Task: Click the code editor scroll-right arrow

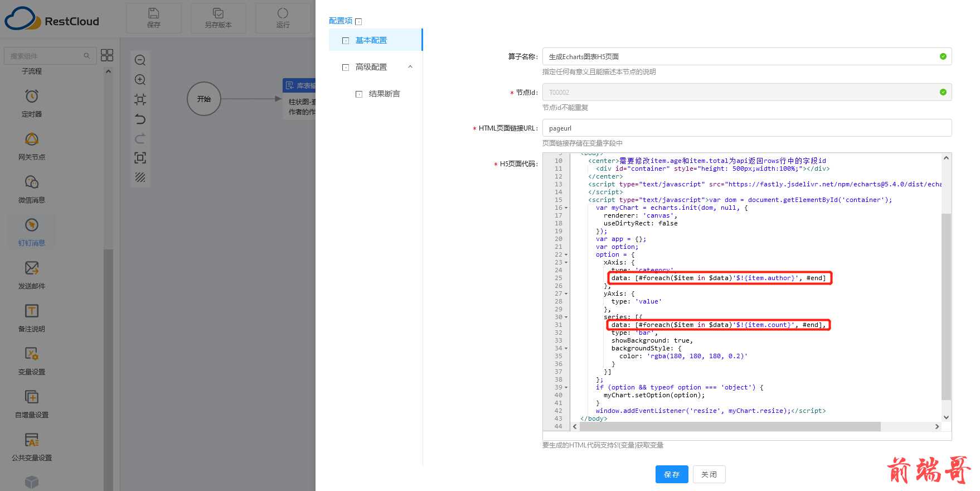Action: click(937, 427)
